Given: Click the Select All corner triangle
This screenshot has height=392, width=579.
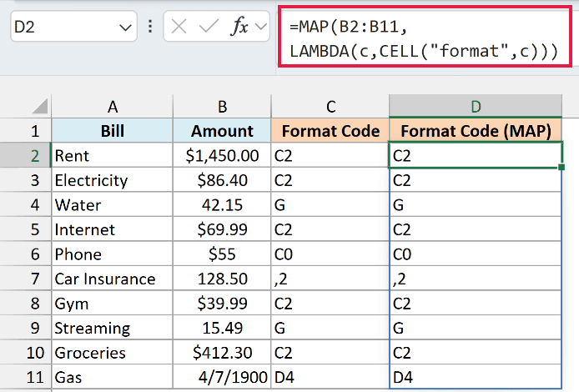Looking at the screenshot, I should coord(40,106).
